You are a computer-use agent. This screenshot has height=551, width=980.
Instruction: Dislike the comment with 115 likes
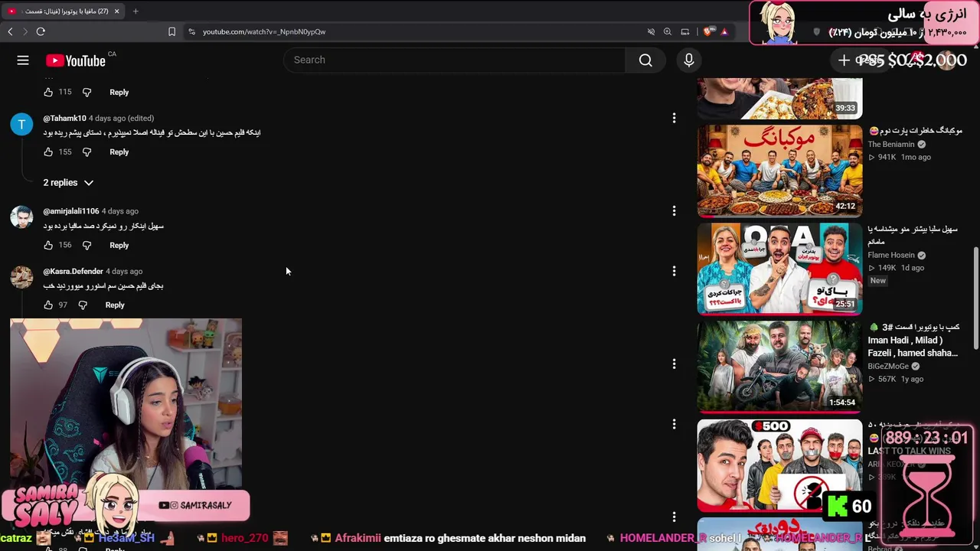87,92
